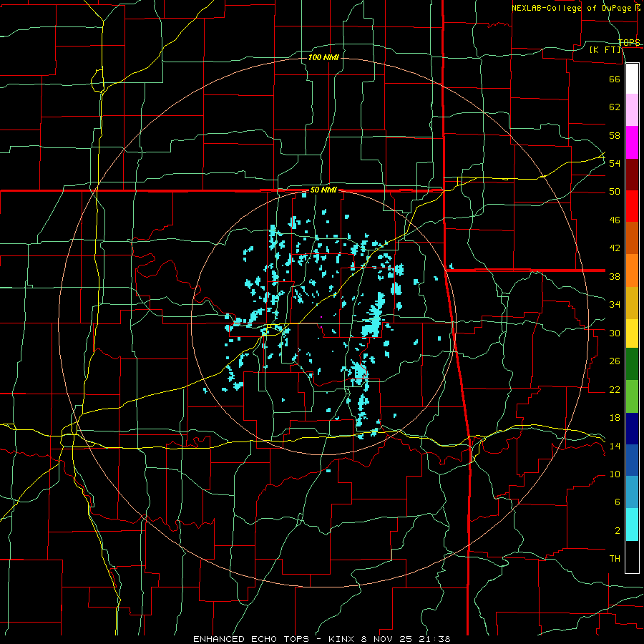Click the legend value "62"

[x=615, y=107]
